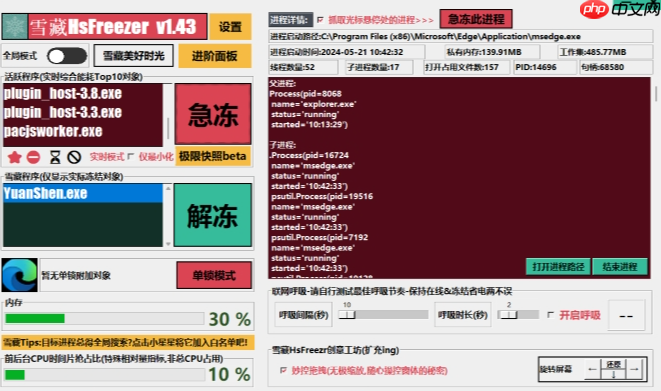This screenshot has width=661, height=391.
Task: Click the 内存 30% progress bar
Action: pos(105,319)
